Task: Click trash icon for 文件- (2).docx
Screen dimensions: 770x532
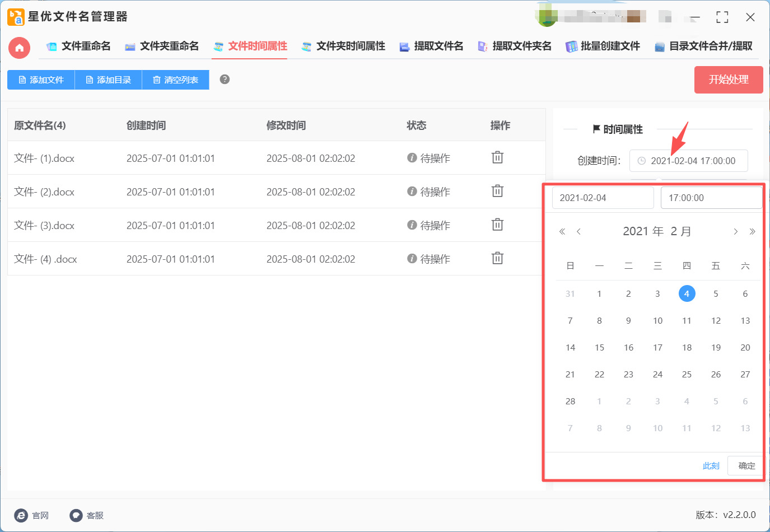Action: coord(497,191)
